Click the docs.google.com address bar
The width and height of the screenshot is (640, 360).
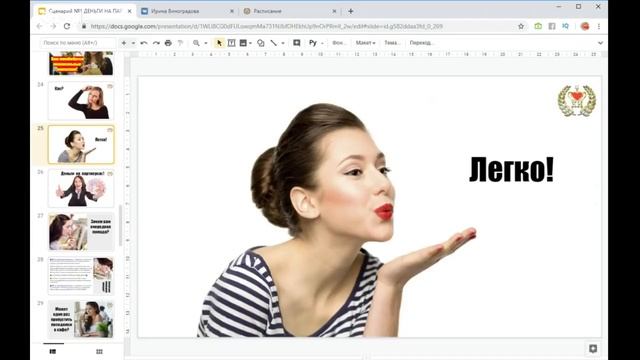pyautogui.click(x=267, y=26)
